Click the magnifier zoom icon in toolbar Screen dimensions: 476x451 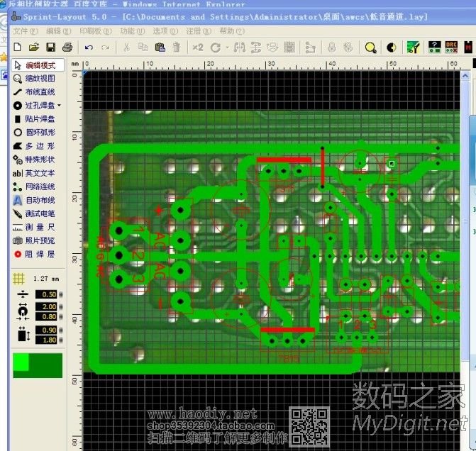click(x=370, y=48)
